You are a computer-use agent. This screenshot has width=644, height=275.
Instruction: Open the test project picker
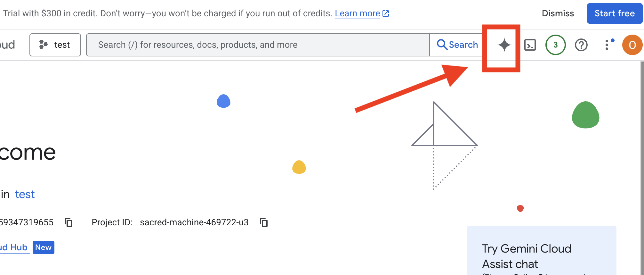[x=55, y=45]
